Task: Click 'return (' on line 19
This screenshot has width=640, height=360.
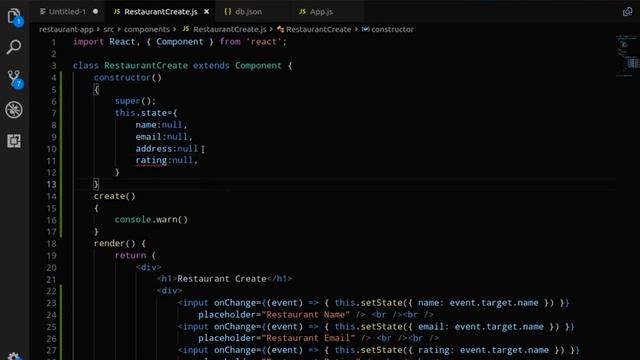Action: click(x=136, y=255)
